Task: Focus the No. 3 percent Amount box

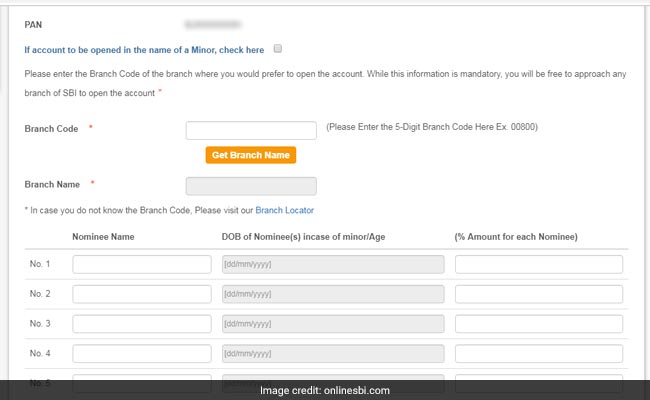Action: tap(538, 324)
